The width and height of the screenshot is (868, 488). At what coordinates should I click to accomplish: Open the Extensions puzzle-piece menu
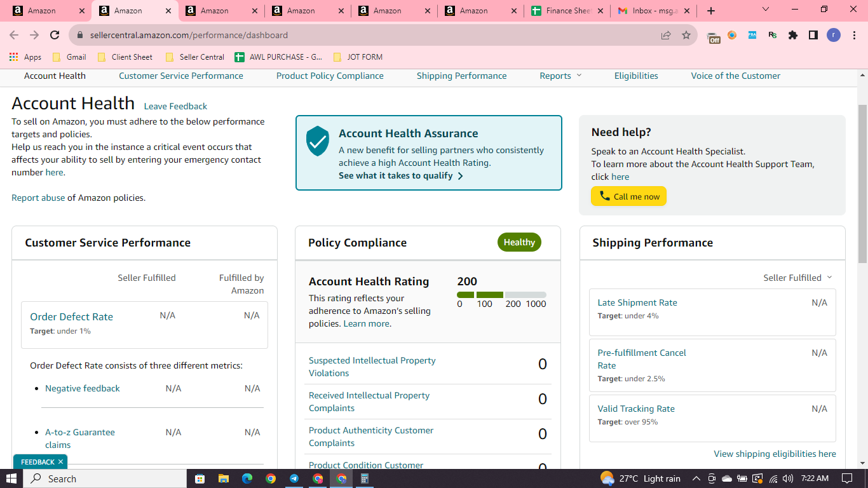793,36
